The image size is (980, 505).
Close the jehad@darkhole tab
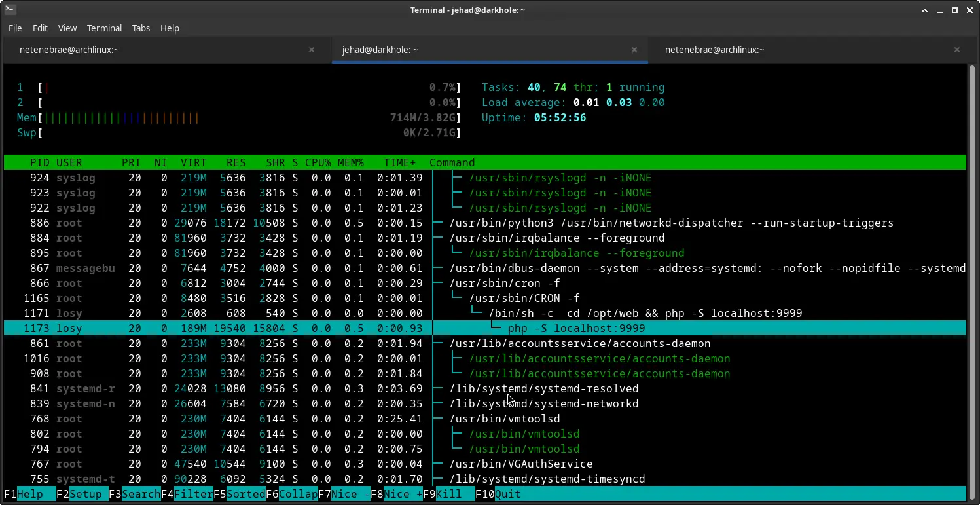tap(634, 50)
